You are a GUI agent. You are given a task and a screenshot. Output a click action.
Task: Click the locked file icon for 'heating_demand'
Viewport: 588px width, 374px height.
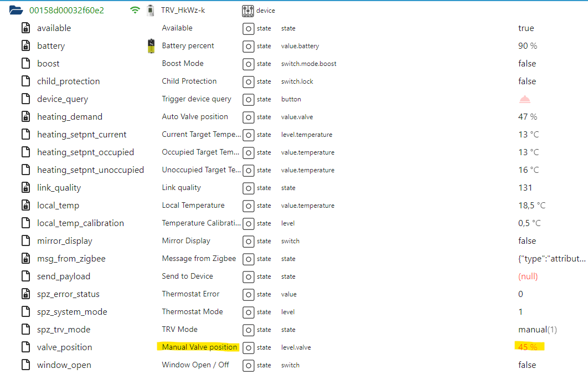pyautogui.click(x=25, y=117)
